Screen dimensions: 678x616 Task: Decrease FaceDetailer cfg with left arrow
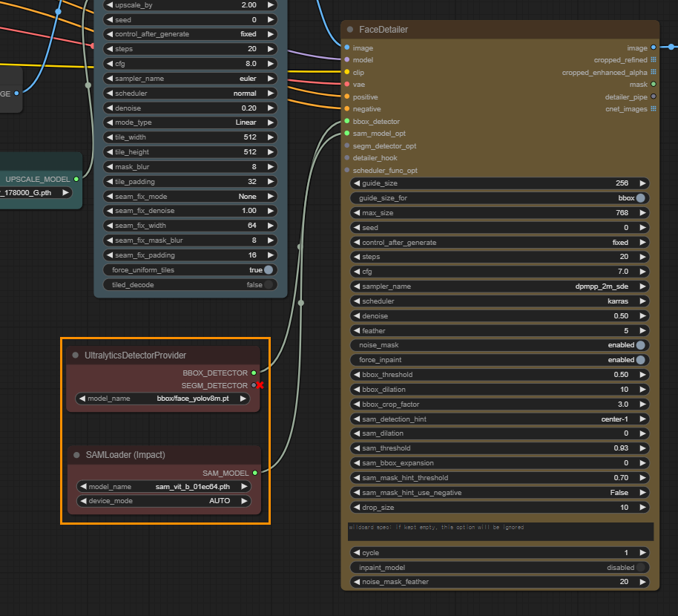point(357,272)
